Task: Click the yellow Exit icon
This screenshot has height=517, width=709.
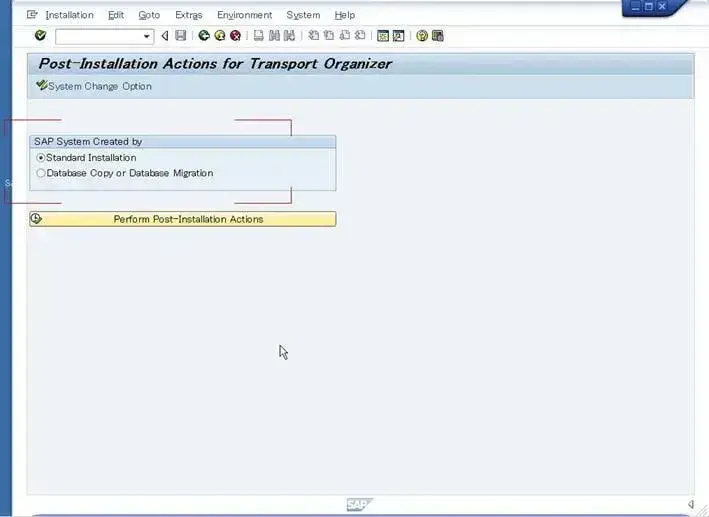Action: coord(220,35)
